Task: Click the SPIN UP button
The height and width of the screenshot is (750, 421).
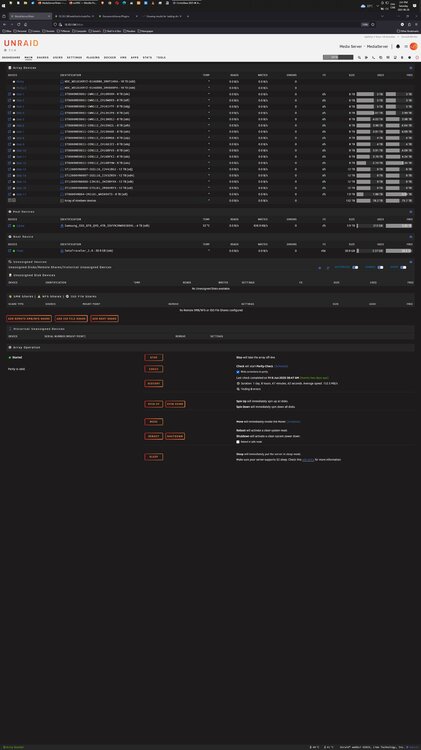Action: tap(154, 404)
